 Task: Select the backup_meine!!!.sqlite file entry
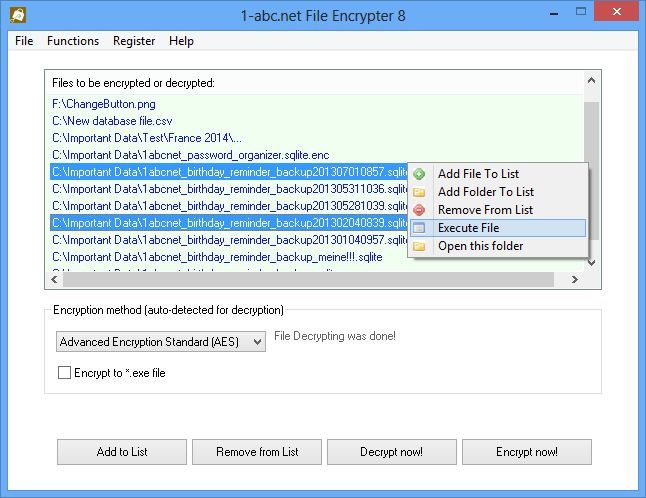point(217,257)
